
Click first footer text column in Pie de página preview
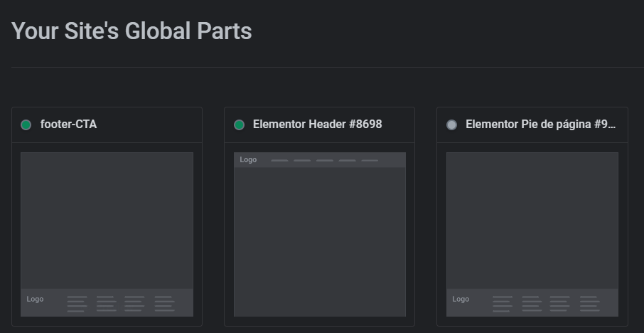click(x=503, y=304)
